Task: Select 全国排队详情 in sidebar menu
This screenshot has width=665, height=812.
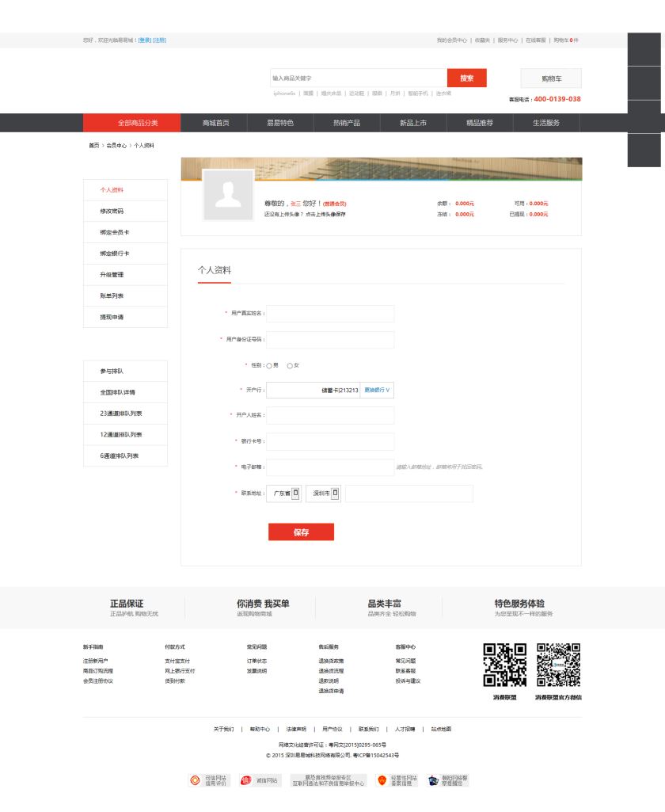Action: (x=125, y=393)
